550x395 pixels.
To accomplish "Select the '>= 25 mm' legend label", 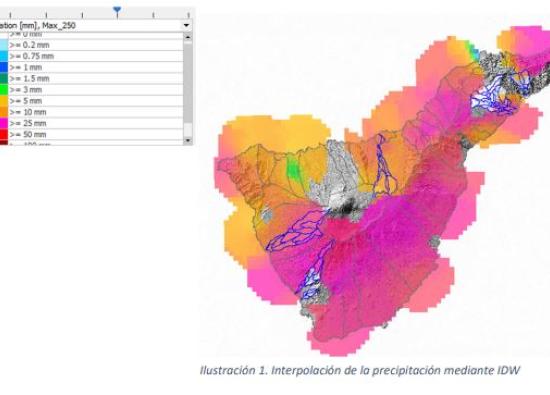I will (x=28, y=123).
